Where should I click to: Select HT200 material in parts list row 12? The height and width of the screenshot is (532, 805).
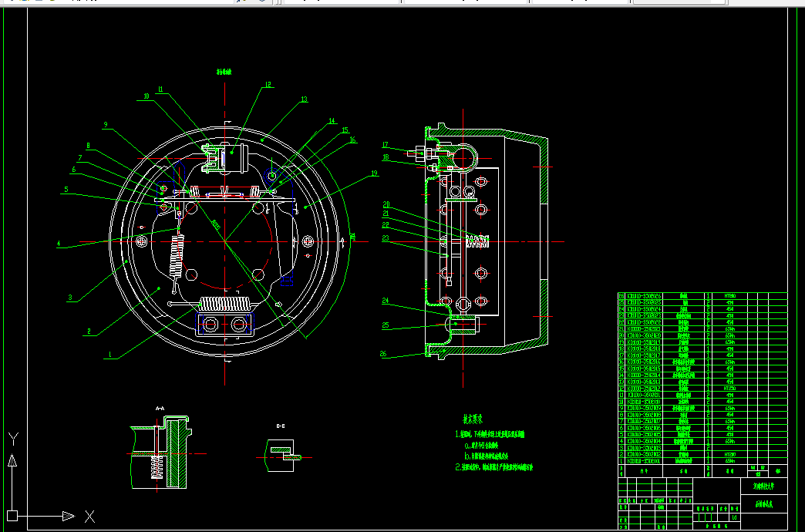[730, 389]
